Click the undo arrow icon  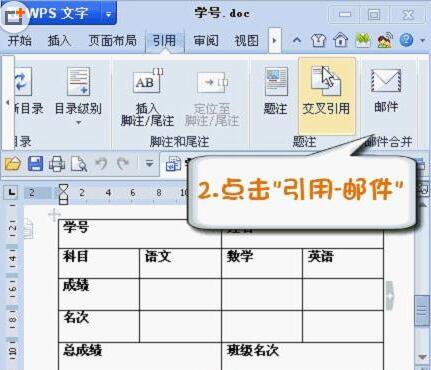point(101,164)
